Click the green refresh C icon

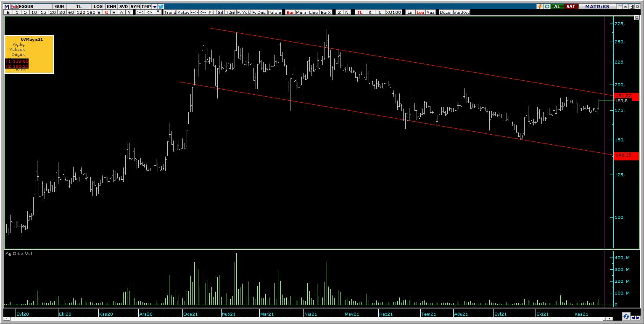[547, 7]
